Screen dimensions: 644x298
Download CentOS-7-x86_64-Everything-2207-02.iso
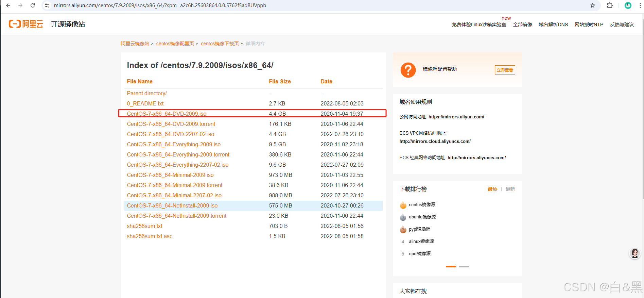pos(178,165)
